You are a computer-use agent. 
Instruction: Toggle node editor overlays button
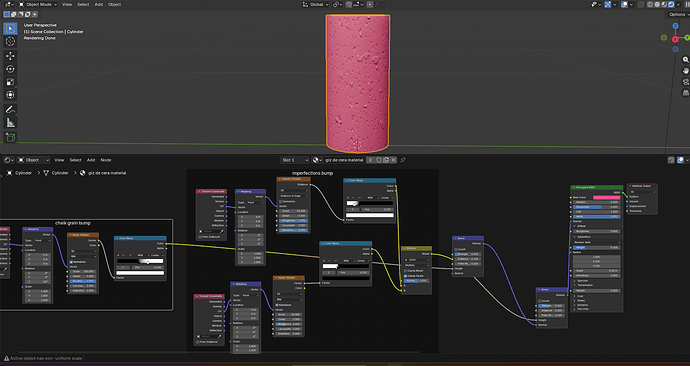[680, 160]
